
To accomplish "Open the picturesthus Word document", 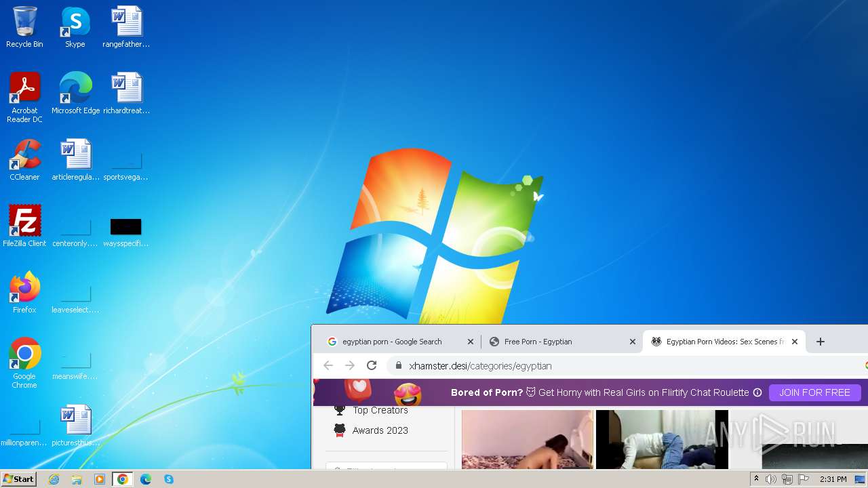I will [x=75, y=426].
